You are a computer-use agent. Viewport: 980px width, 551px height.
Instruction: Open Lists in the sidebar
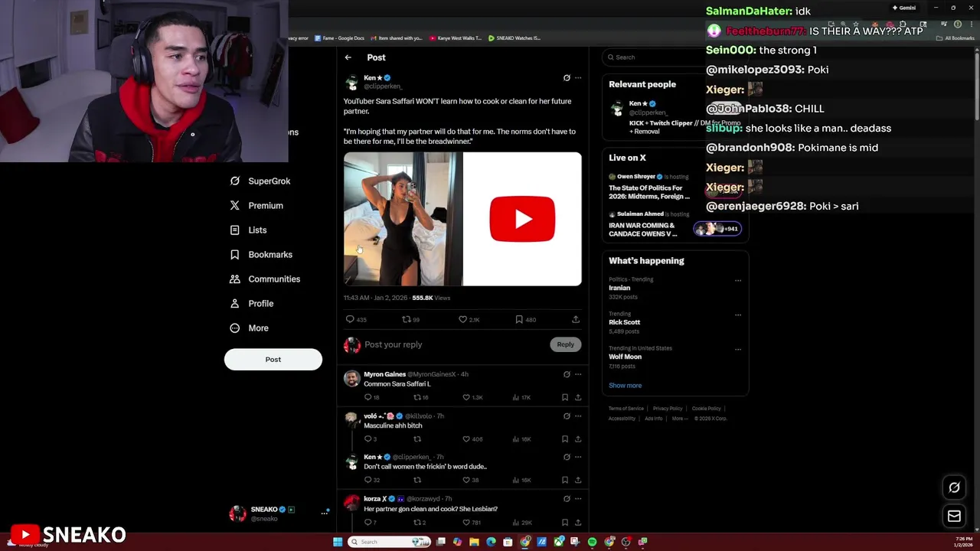pyautogui.click(x=248, y=230)
